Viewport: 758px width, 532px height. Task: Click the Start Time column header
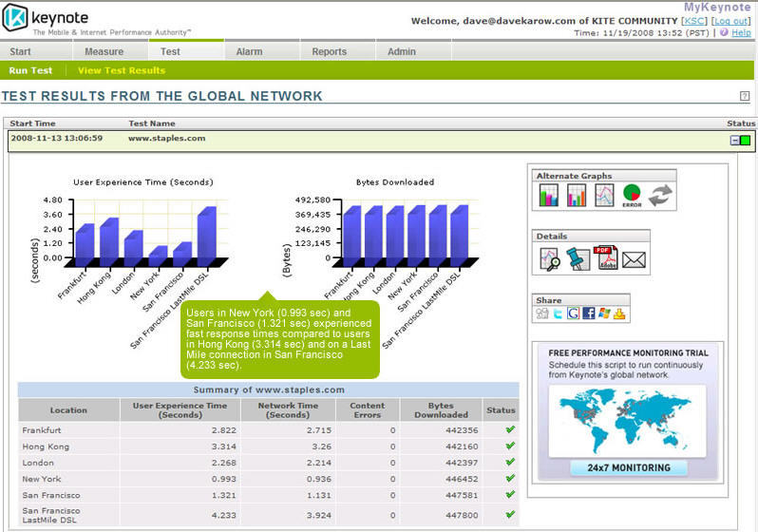pyautogui.click(x=32, y=123)
